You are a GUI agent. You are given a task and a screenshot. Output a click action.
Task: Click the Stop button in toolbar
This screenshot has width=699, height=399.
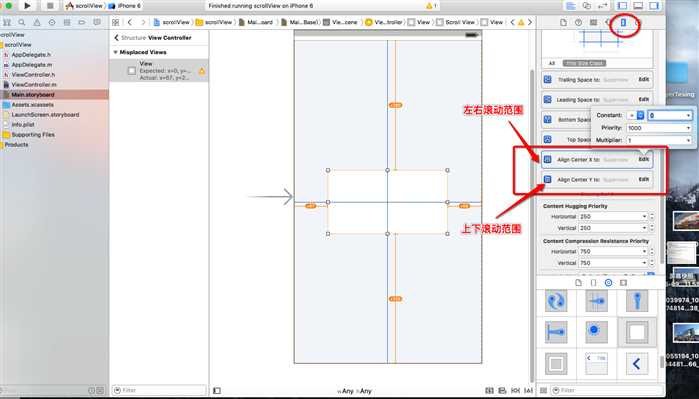[x=50, y=6]
